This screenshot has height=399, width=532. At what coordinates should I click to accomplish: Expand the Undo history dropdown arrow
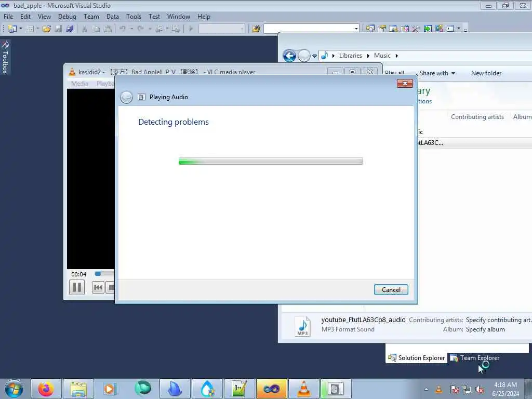click(x=131, y=29)
